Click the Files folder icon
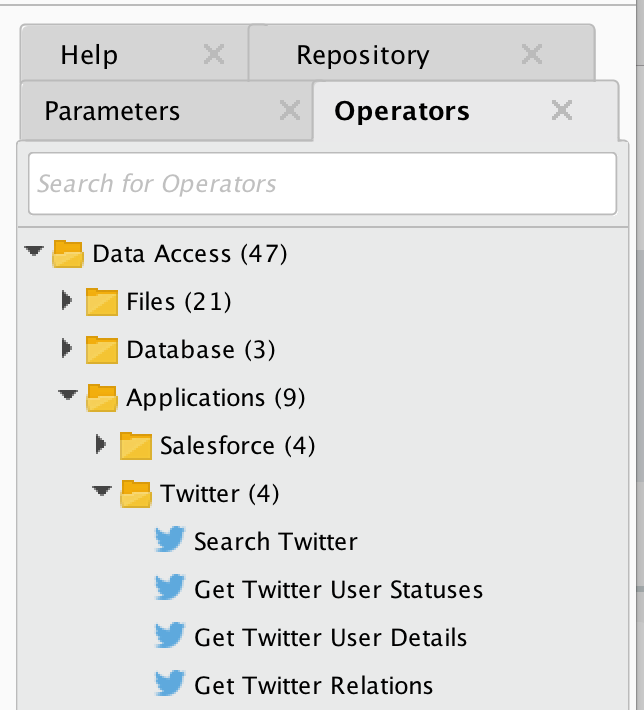644x710 pixels. tap(102, 302)
